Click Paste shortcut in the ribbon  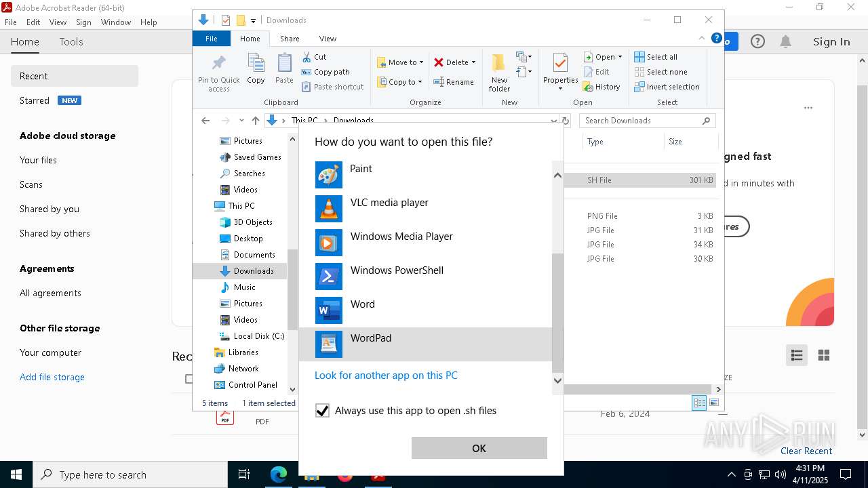pyautogui.click(x=333, y=87)
